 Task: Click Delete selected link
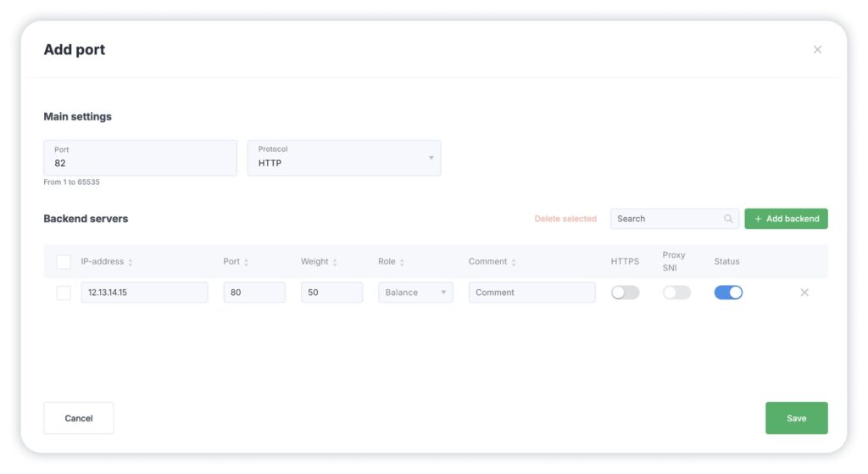tap(565, 219)
